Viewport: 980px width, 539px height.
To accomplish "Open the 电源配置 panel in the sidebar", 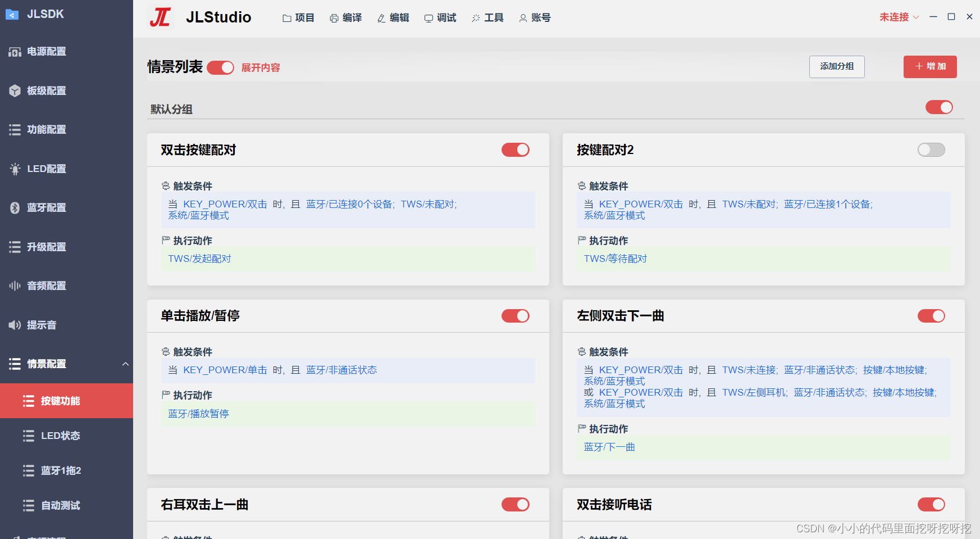I will click(47, 52).
